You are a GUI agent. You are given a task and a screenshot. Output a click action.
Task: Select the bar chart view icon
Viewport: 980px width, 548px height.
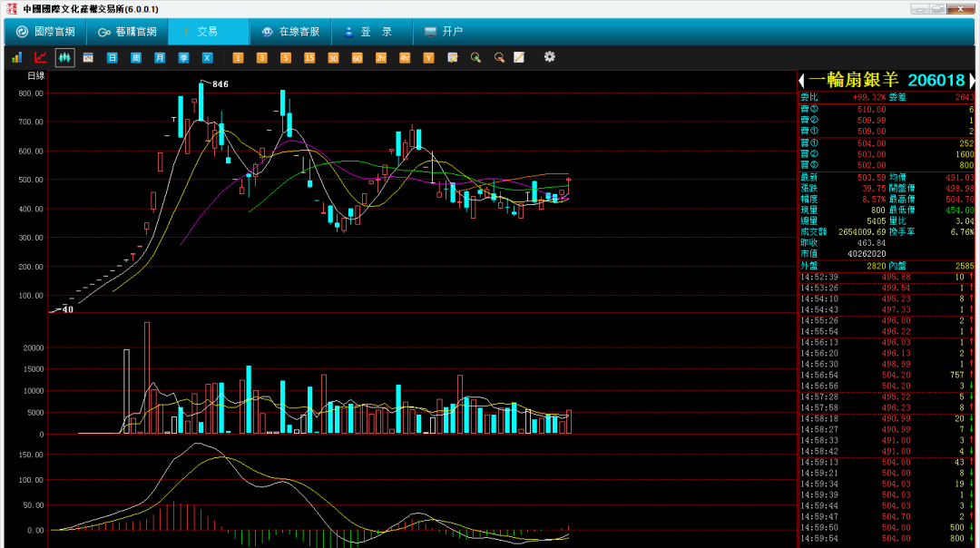coord(17,57)
